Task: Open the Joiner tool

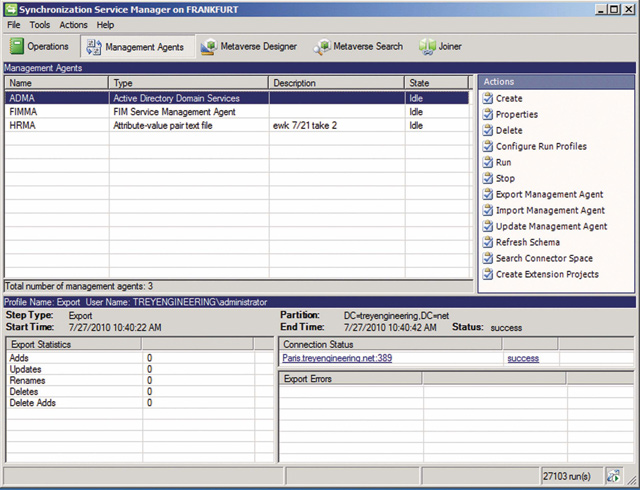Action: point(441,46)
